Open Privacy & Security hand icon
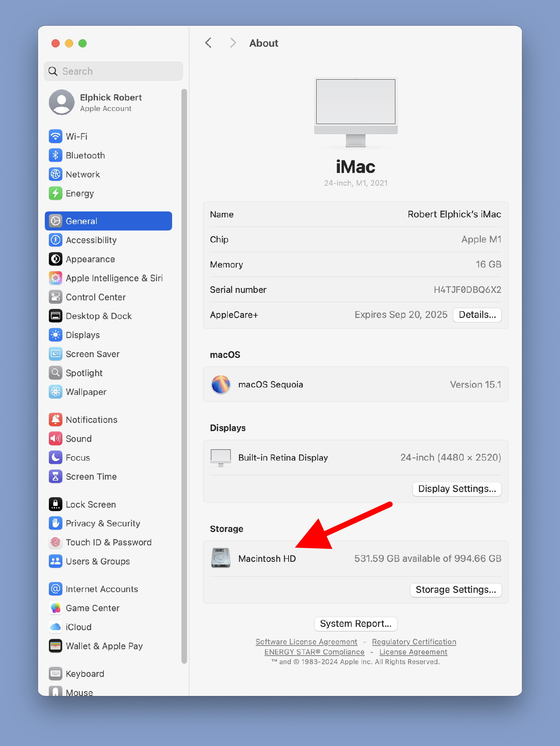560x746 pixels. tap(56, 524)
